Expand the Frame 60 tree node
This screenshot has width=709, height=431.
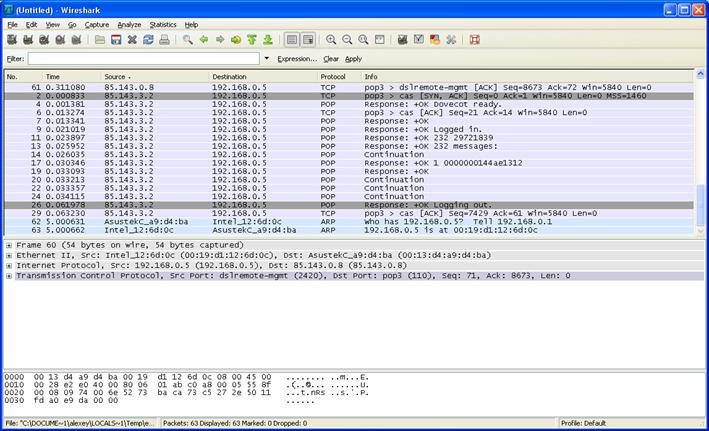click(9, 243)
